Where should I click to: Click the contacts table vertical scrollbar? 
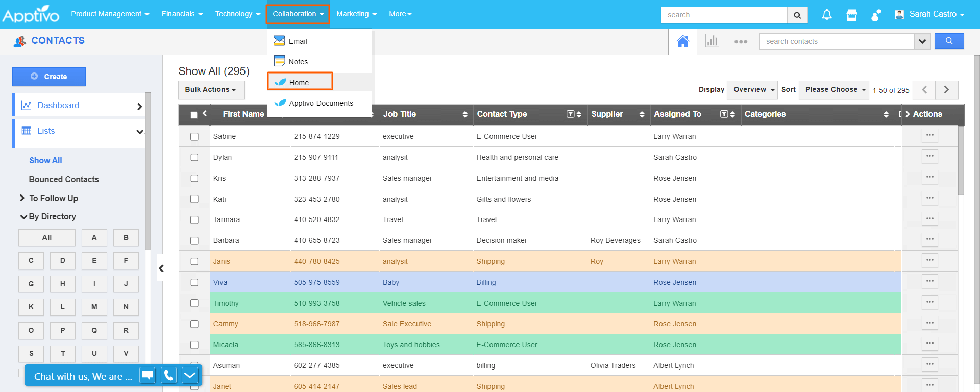coord(961,160)
